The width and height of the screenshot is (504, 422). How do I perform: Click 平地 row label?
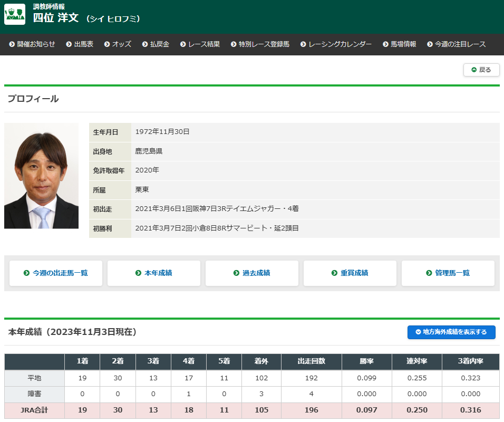(x=34, y=378)
